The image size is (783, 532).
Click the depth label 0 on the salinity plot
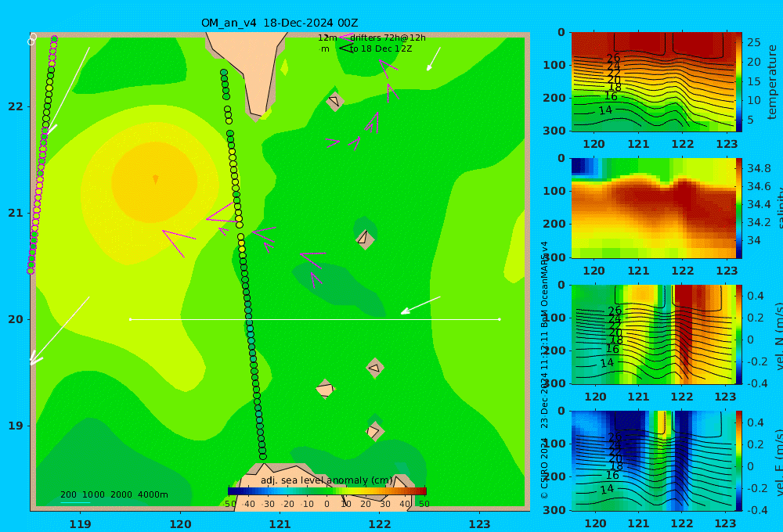click(x=561, y=159)
